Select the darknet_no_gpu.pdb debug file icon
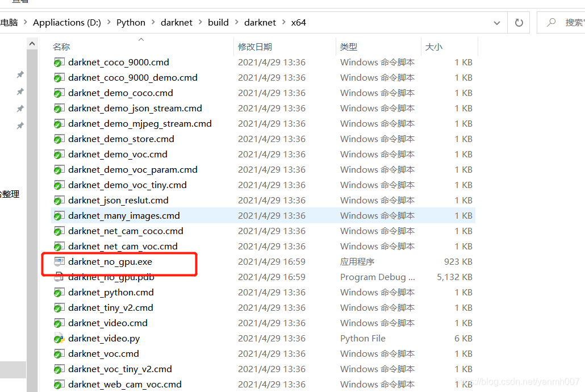The width and height of the screenshot is (585, 392). pyautogui.click(x=59, y=277)
